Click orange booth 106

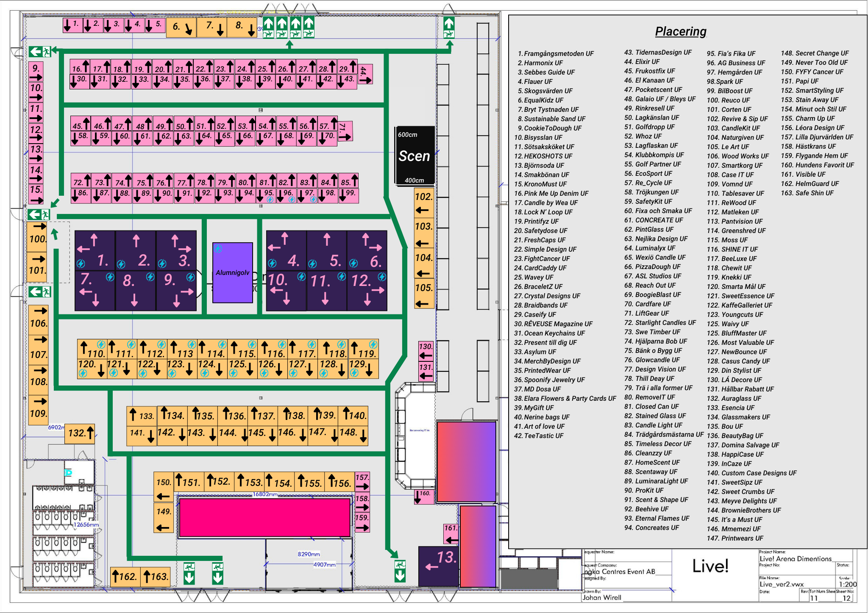[39, 319]
